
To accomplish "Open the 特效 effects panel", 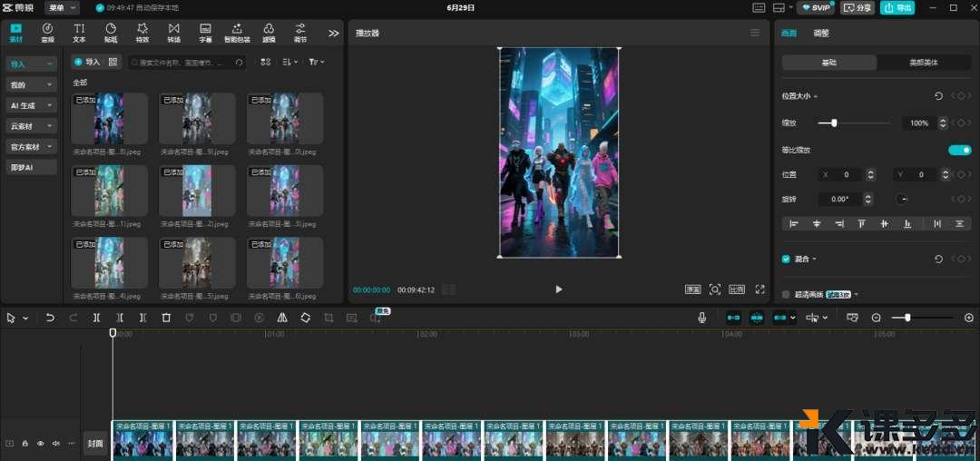I will pyautogui.click(x=142, y=33).
